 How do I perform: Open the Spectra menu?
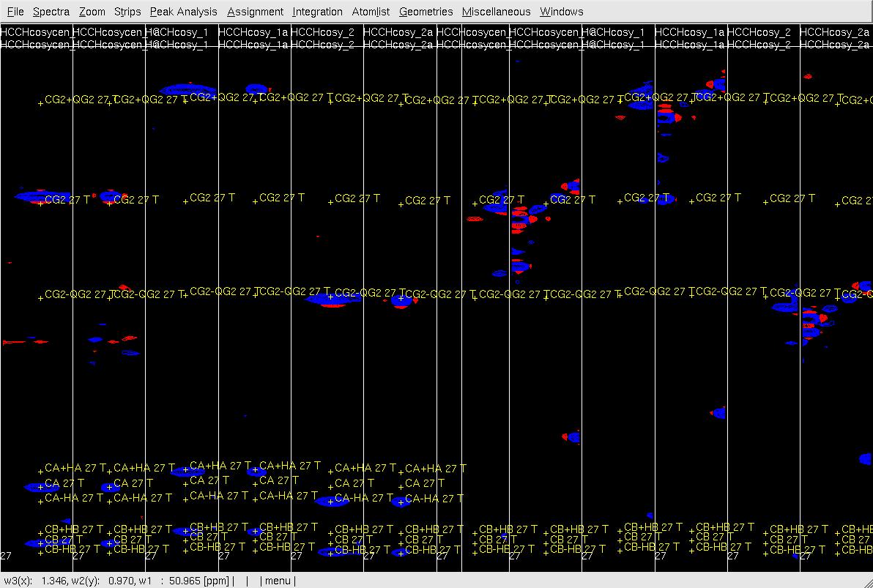tap(51, 12)
